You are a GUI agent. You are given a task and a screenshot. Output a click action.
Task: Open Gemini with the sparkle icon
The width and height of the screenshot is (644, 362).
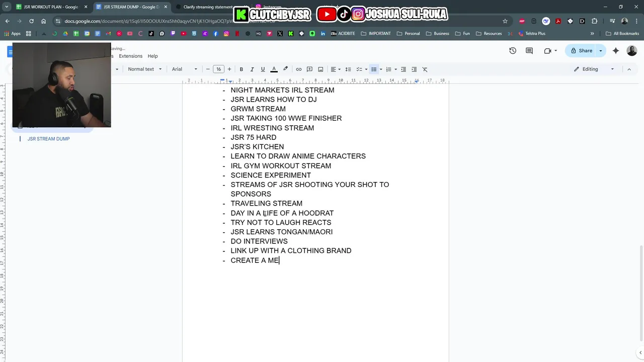[616, 51]
